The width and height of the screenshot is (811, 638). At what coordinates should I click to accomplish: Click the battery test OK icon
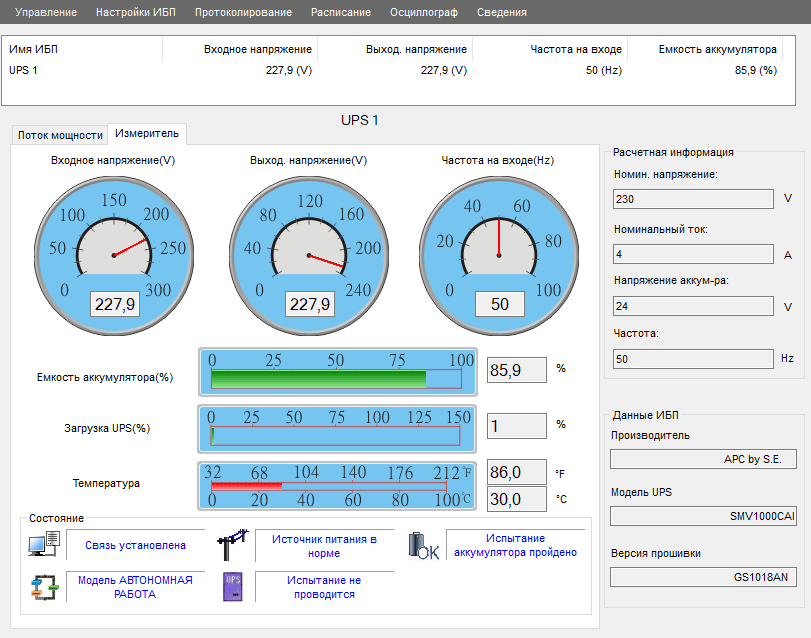(423, 545)
